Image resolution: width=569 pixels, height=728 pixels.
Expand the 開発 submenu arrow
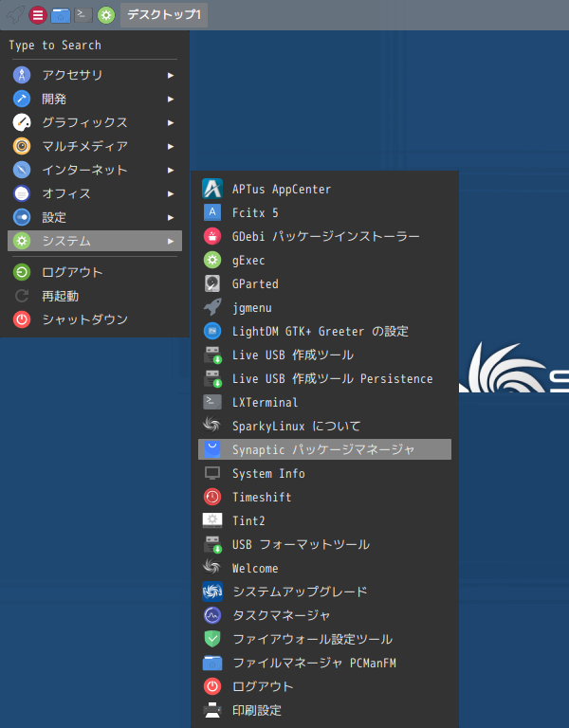point(171,99)
